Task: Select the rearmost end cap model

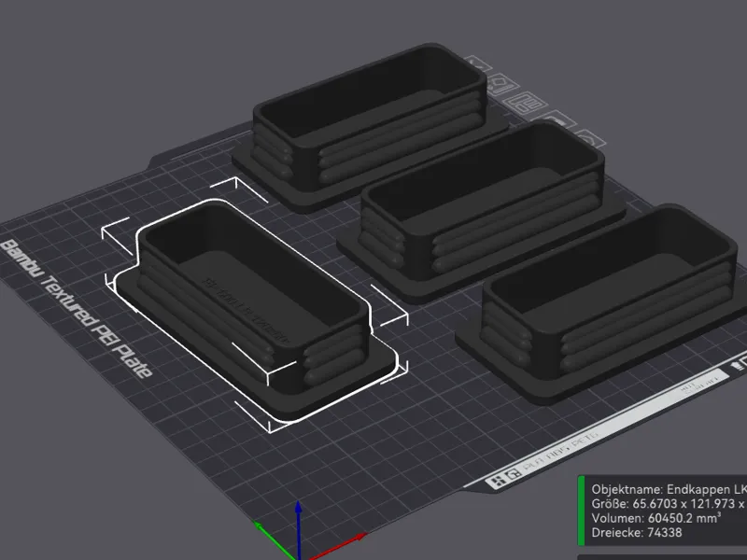Action: click(x=371, y=128)
